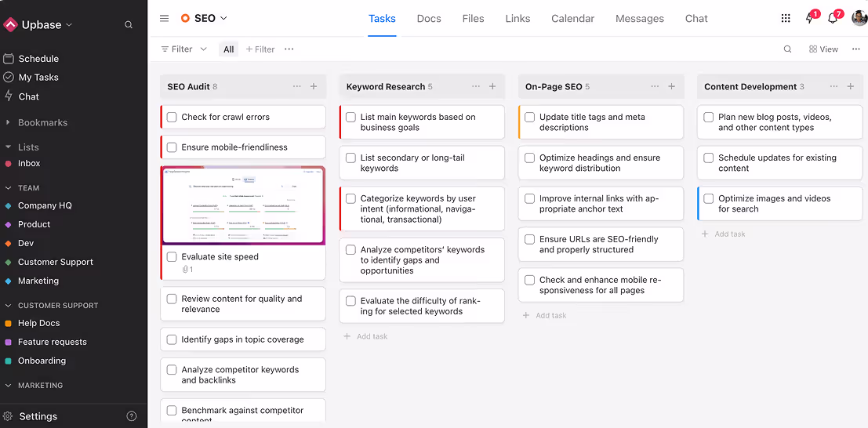
Task: Open the Evaluate site speed thumbnail image
Action: point(242,205)
